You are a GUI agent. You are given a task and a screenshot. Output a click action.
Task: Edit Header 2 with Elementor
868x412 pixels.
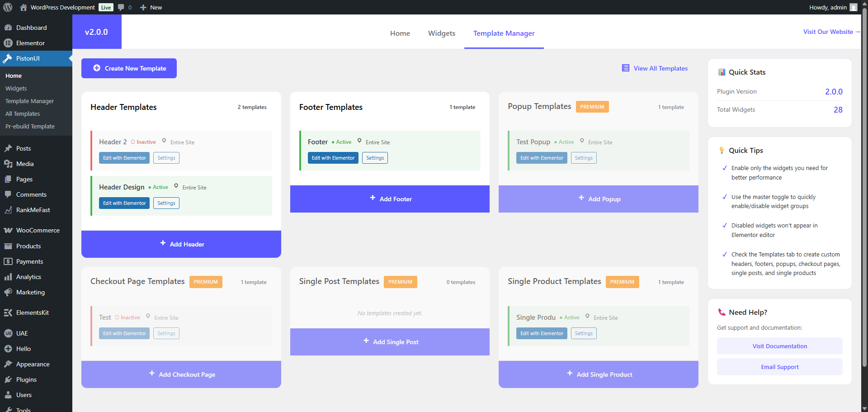pyautogui.click(x=124, y=158)
